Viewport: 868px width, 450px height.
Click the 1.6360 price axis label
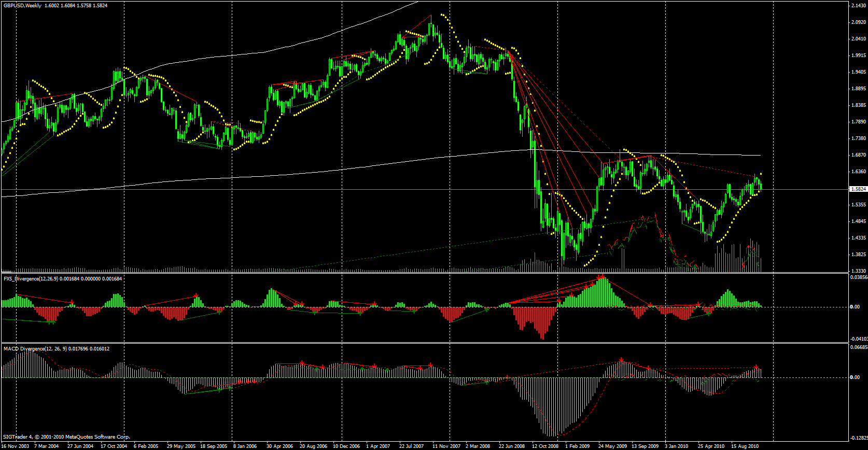pyautogui.click(x=858, y=172)
